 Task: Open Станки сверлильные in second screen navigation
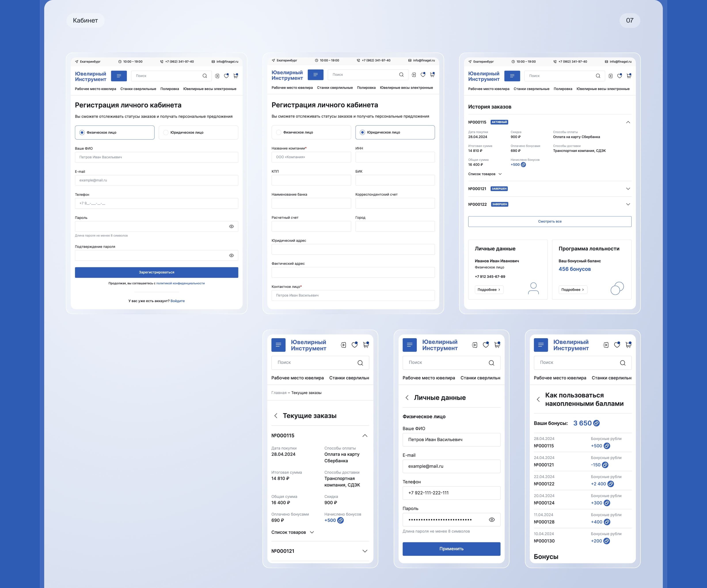(335, 87)
